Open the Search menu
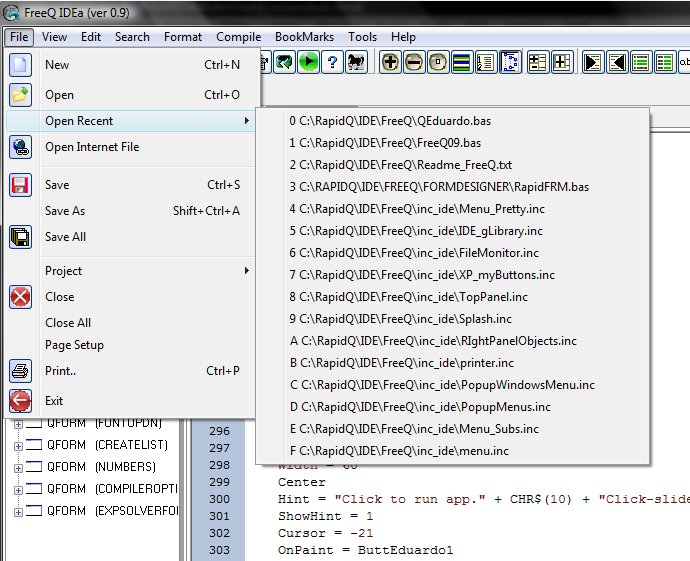 (x=132, y=37)
